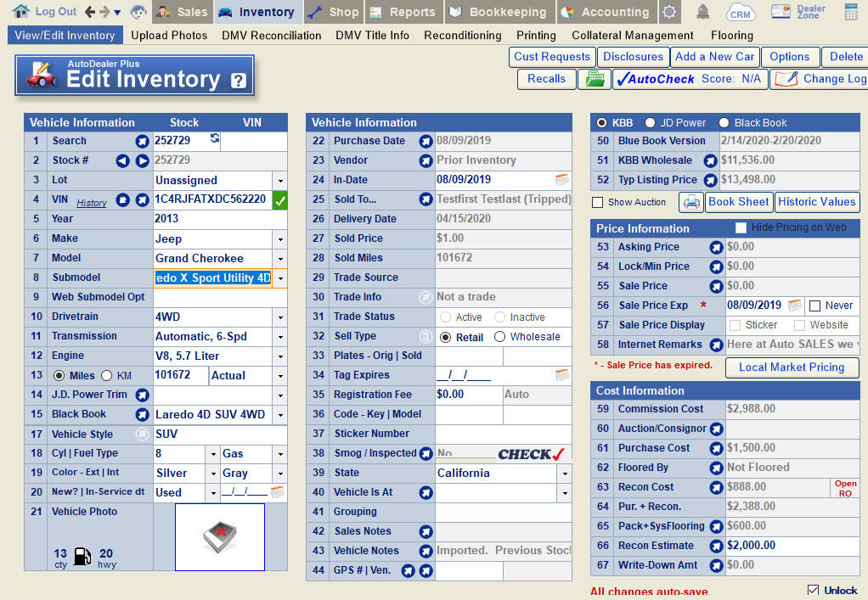
Task: Open the calculator icon
Action: coord(851,12)
